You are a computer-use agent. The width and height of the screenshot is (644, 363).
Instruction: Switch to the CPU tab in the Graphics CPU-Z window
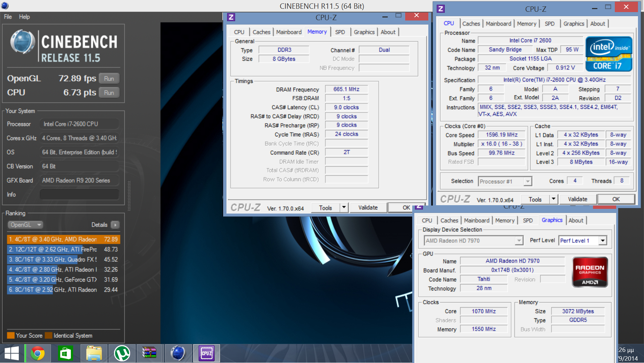coord(427,220)
